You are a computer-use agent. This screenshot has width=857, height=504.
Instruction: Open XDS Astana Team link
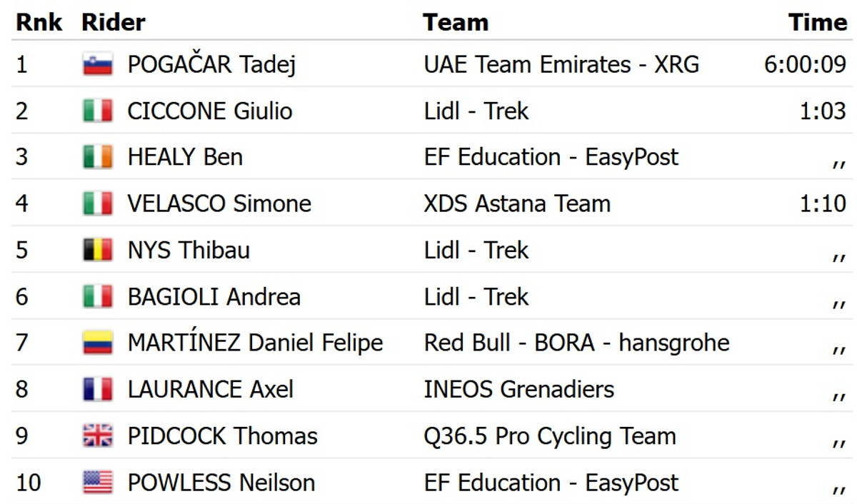[x=517, y=204]
